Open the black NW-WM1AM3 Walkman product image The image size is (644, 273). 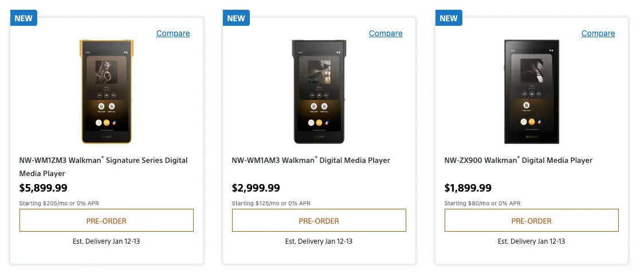[x=319, y=92]
